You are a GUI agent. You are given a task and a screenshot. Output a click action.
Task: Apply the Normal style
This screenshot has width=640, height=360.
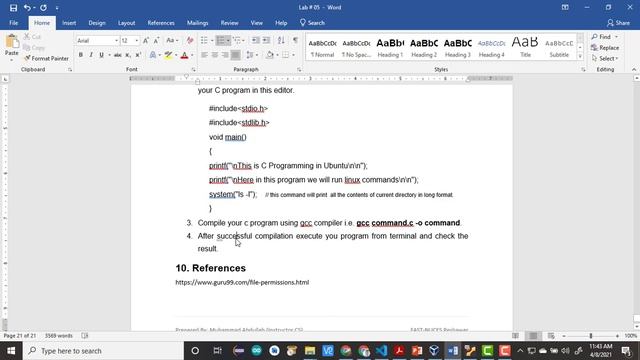[x=322, y=48]
